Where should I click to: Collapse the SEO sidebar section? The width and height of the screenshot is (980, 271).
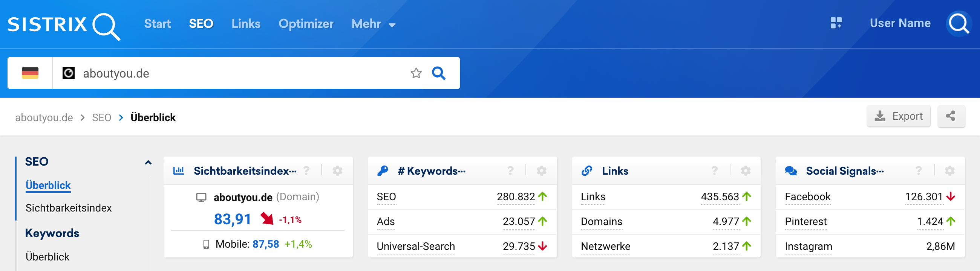coord(148,163)
